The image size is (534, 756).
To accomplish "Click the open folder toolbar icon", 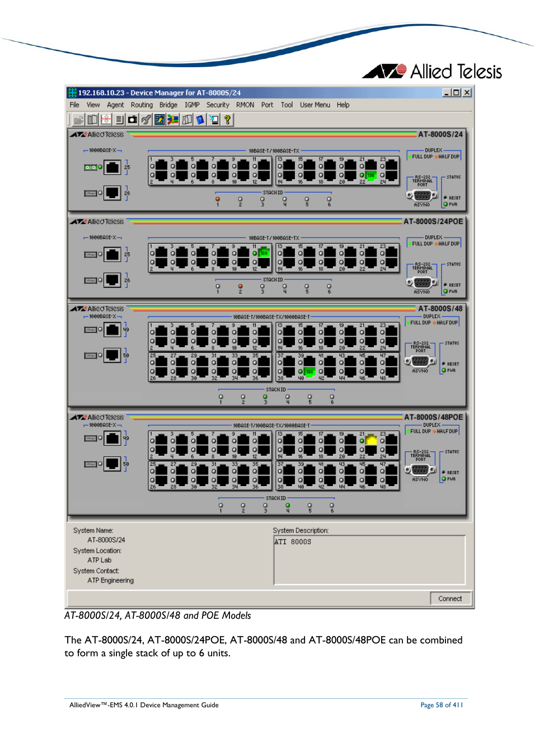I will (x=78, y=119).
